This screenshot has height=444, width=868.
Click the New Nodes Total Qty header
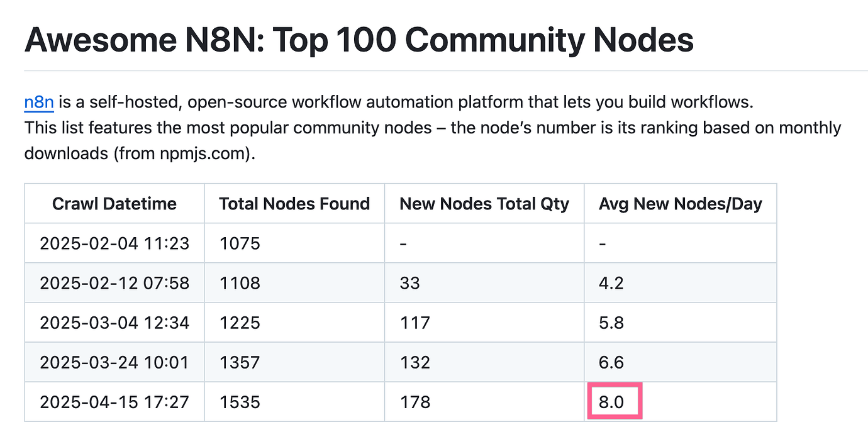point(484,204)
